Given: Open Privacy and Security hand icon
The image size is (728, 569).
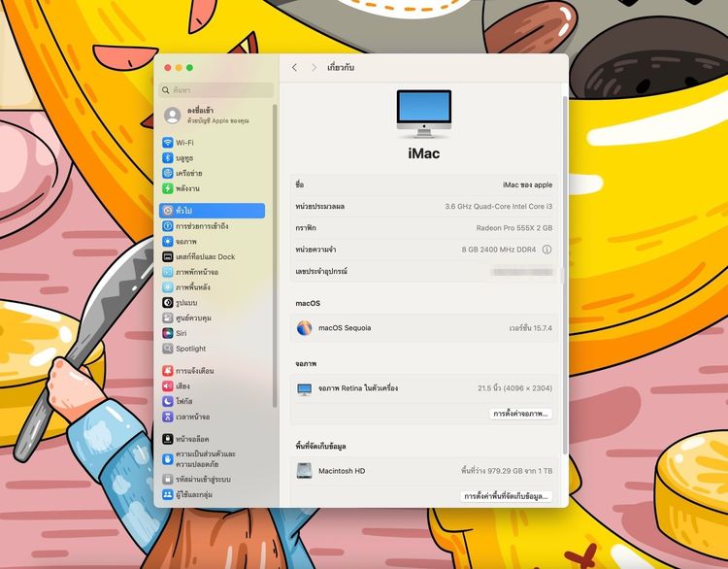Looking at the screenshot, I should tap(168, 459).
